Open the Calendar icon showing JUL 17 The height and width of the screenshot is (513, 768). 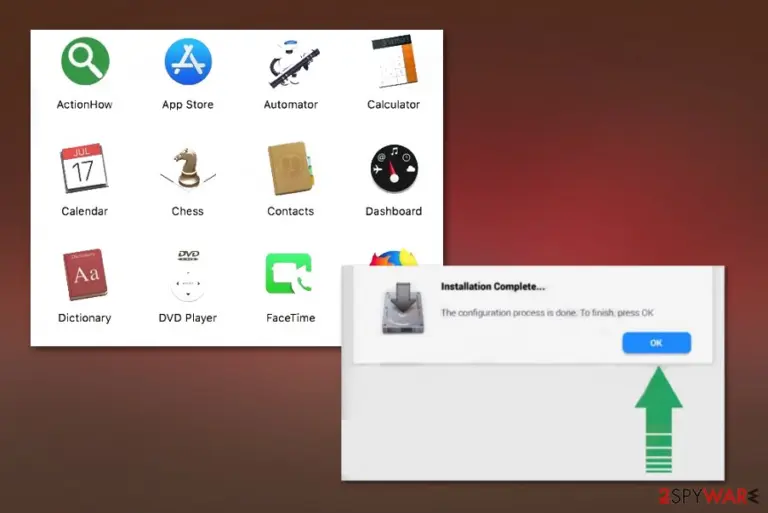pos(84,168)
